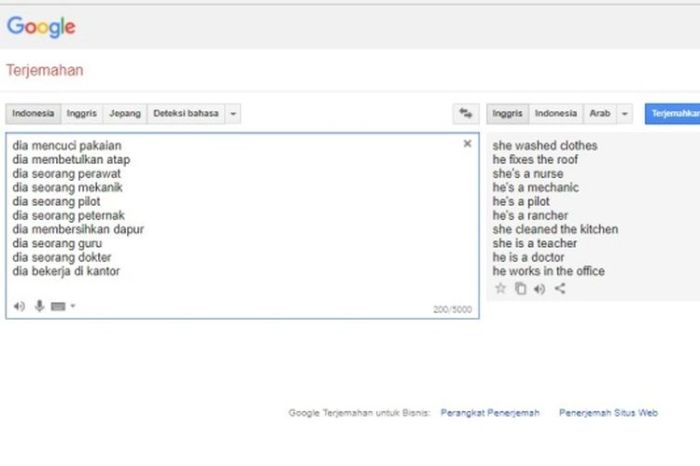Click translation 'he fixes the roof'

pyautogui.click(x=535, y=159)
